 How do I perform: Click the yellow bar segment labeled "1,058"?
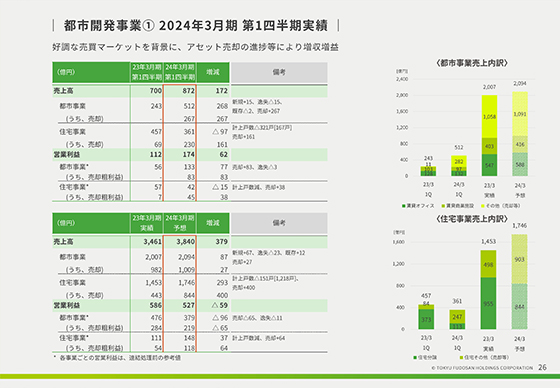point(489,117)
